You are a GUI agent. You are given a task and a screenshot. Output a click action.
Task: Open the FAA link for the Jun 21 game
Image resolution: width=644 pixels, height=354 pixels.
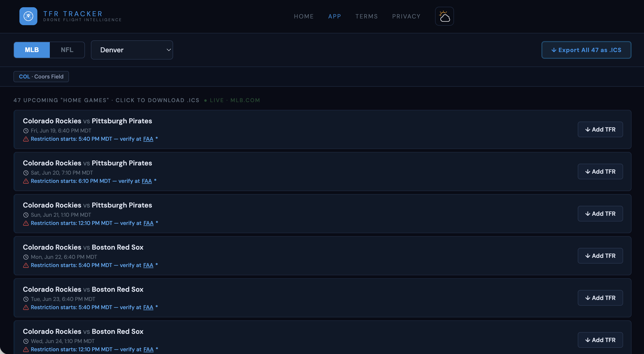(x=148, y=223)
